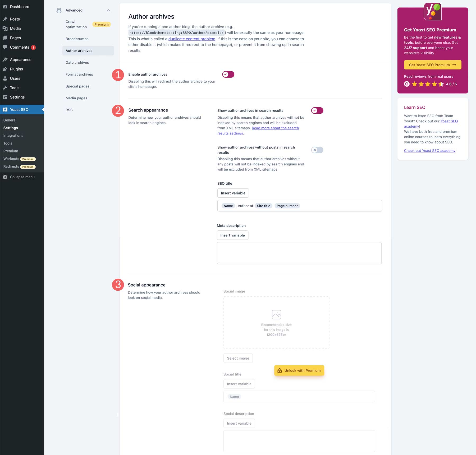
Task: Enable Show author archives without posts toggle
Action: pyautogui.click(x=317, y=150)
